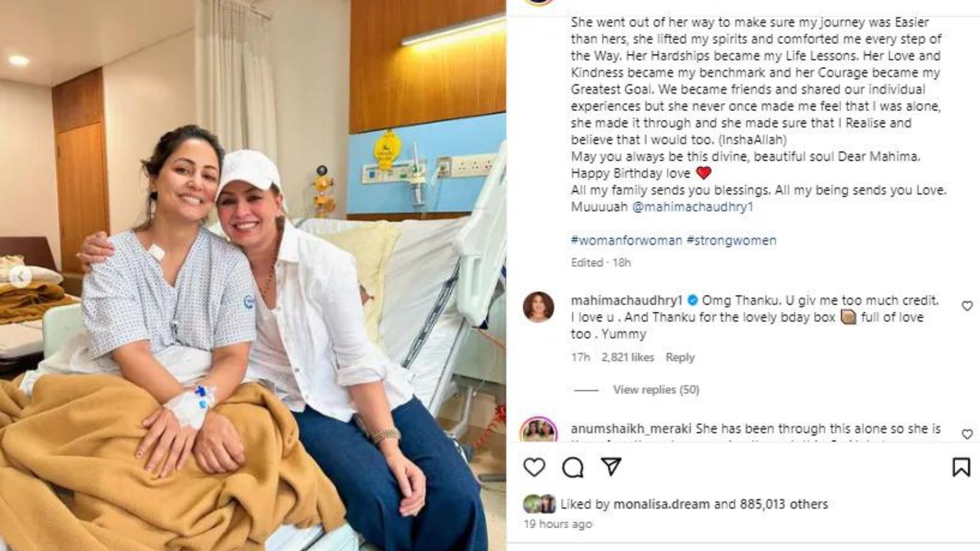Go to previous photo with the carousel arrow
This screenshot has width=980, height=551.
coord(20,276)
